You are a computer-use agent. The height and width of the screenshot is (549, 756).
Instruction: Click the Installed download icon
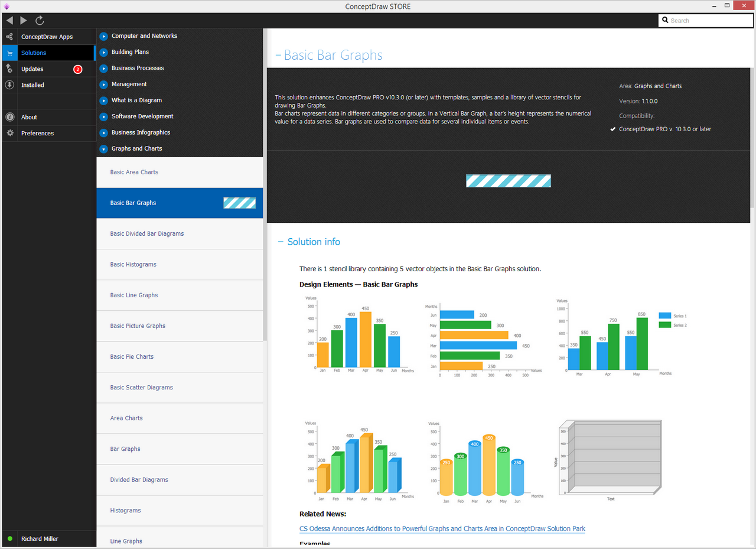coord(9,85)
